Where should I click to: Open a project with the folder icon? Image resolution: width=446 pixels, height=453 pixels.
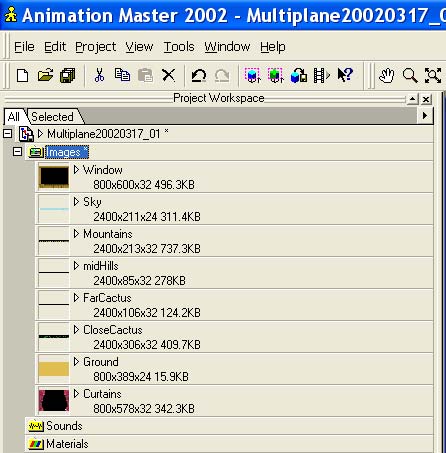45,75
